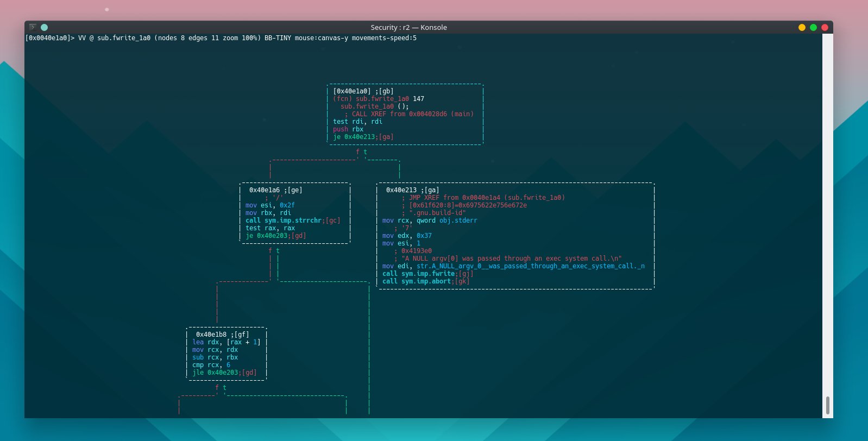The image size is (868, 441).
Task: Click 'lea rdx, [rax + 1]' instruction
Action: (x=227, y=342)
